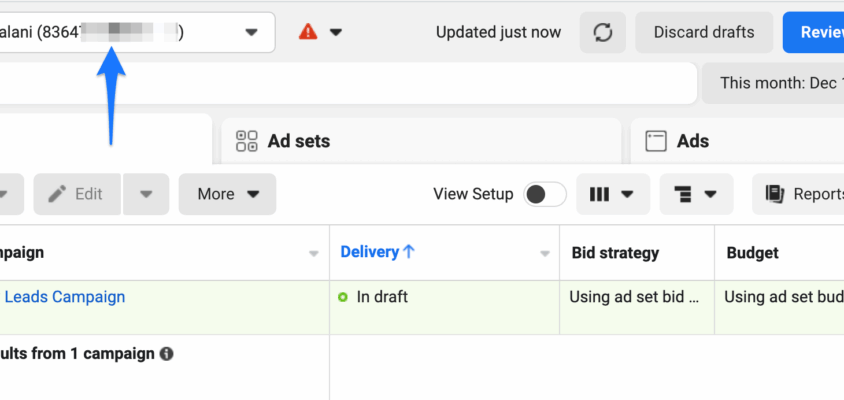Click the breakdown rows icon
This screenshot has width=844, height=400.
(x=684, y=194)
